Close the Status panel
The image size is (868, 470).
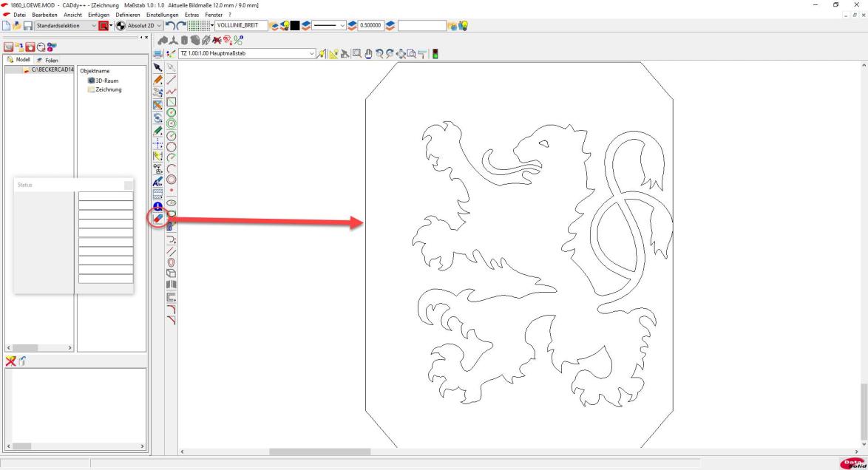click(x=129, y=185)
